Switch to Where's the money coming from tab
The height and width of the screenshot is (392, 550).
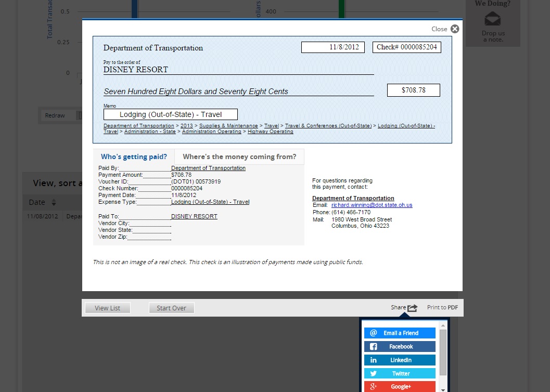pyautogui.click(x=239, y=157)
